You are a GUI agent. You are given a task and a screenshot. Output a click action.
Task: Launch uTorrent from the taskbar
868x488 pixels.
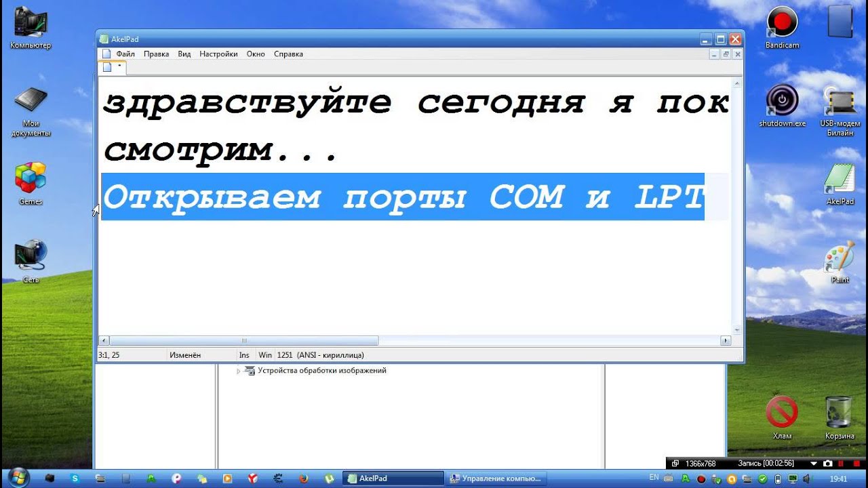point(328,478)
